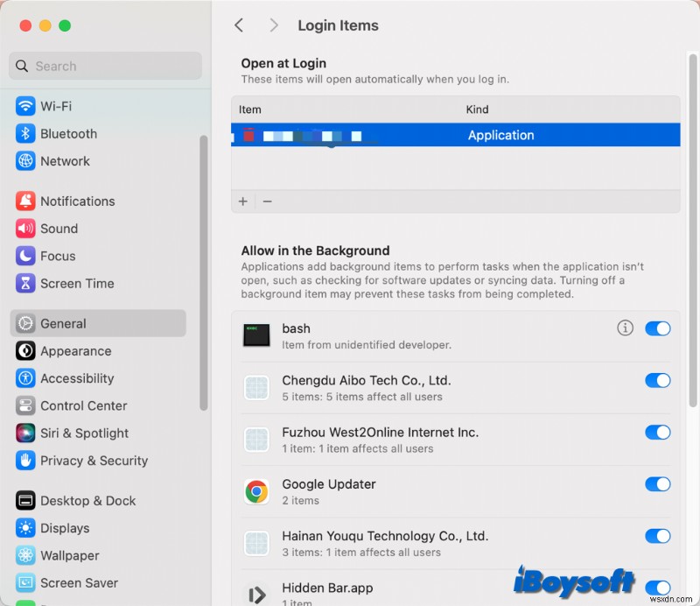Select the Network globe icon

[x=25, y=161]
